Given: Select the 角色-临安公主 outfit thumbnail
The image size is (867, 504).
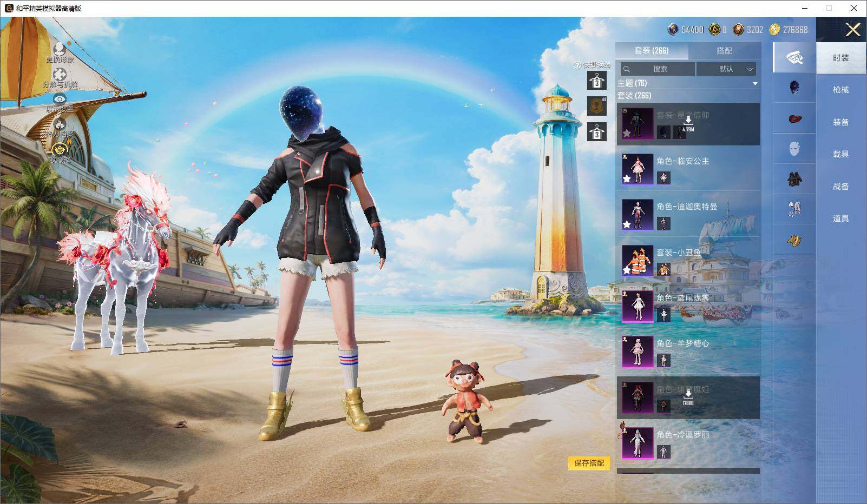Looking at the screenshot, I should 638,169.
